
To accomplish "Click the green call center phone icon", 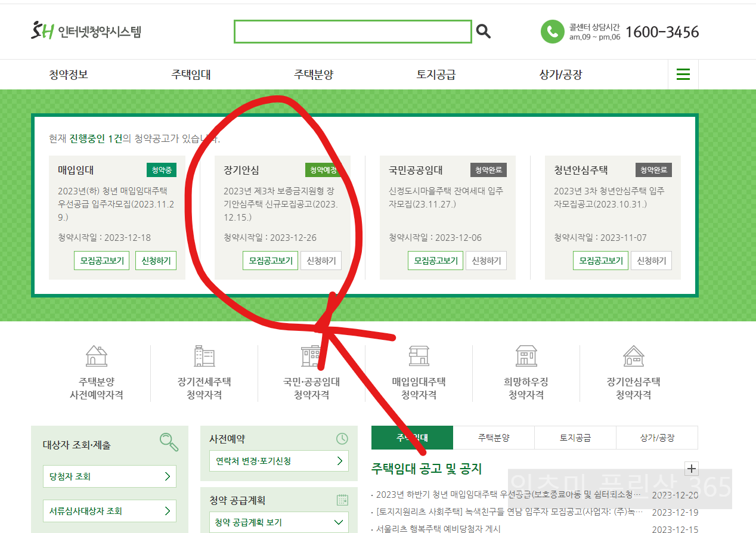I will (552, 31).
